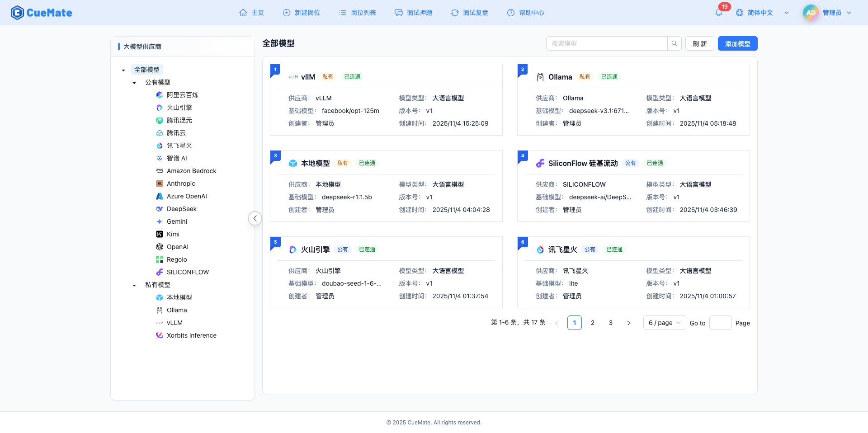Collapse the sidebar with the chevron handle

[255, 218]
